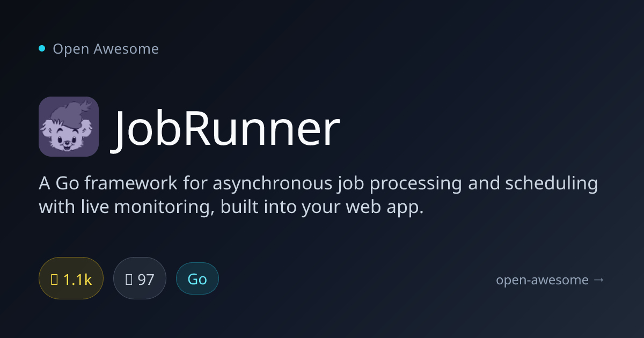Screen dimensions: 644x338
Task: Click the JobRunner mascot logo icon
Action: pos(69,127)
